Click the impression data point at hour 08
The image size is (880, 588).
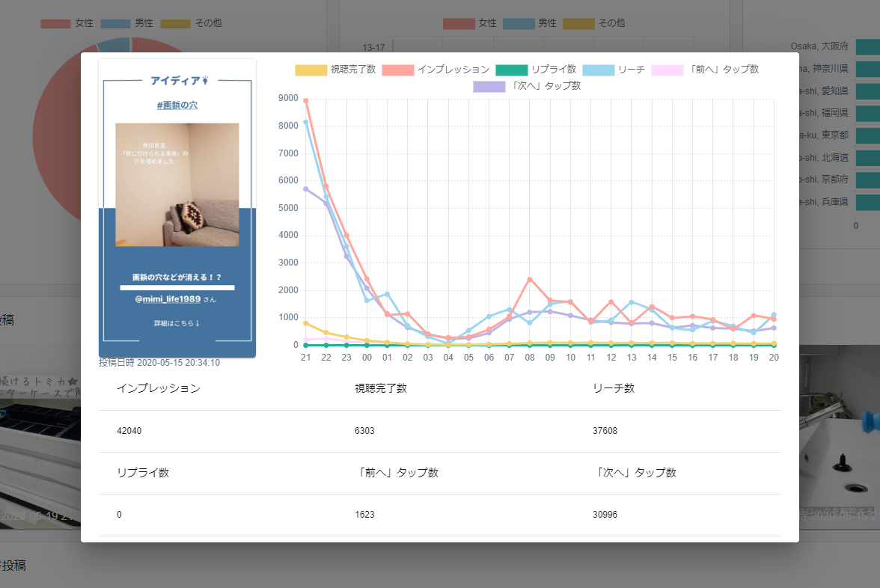point(530,280)
